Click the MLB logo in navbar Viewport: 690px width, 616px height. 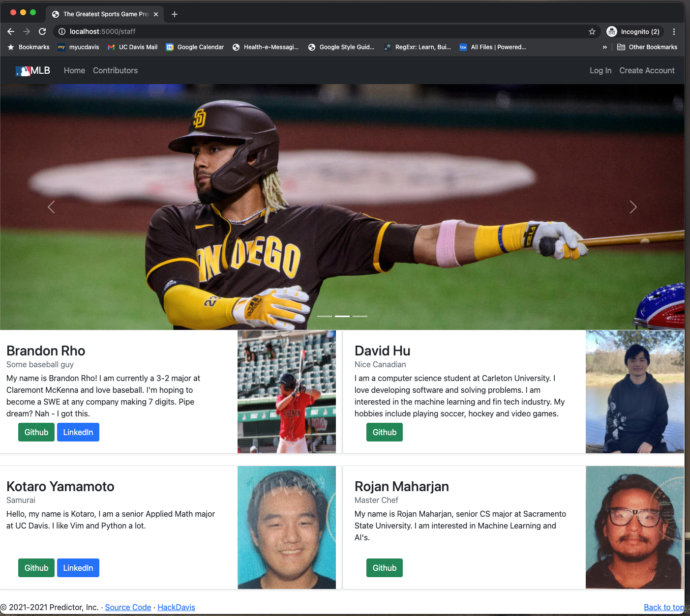point(32,71)
